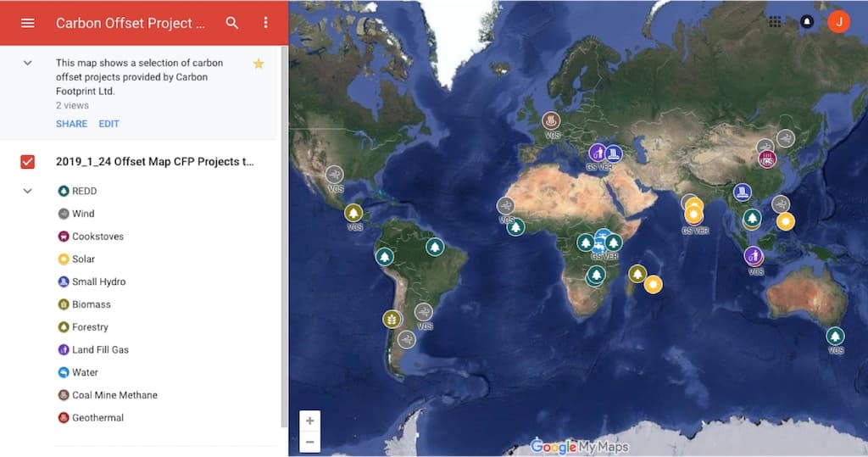Click the forestry marker in Central America
Viewport: 868px width, 457px height.
tap(353, 213)
